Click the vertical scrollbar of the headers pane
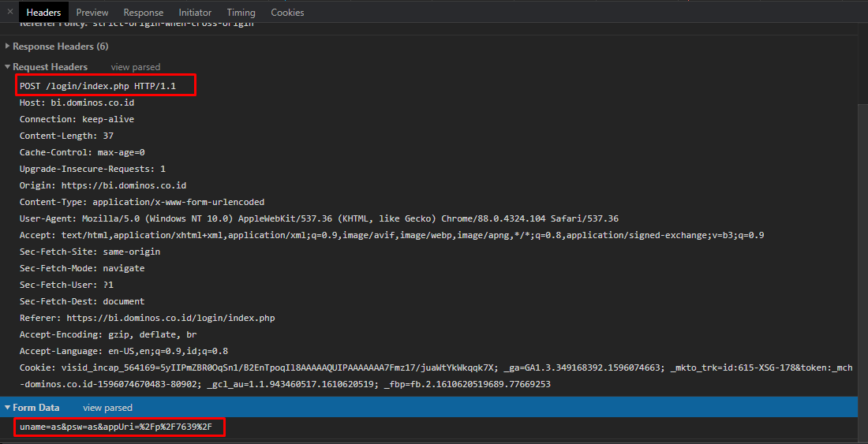This screenshot has height=444, width=868. click(x=862, y=237)
